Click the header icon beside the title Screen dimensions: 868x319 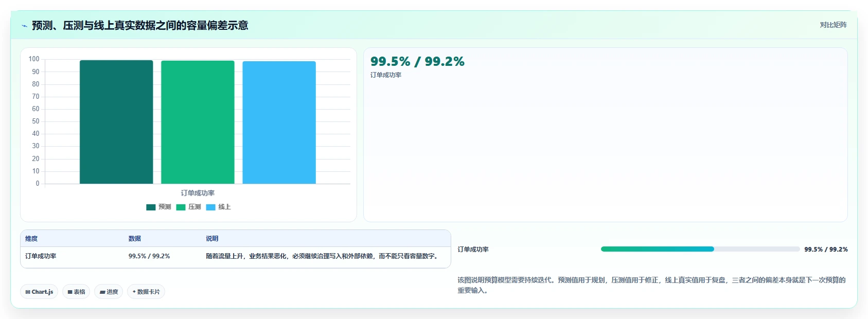(24, 26)
